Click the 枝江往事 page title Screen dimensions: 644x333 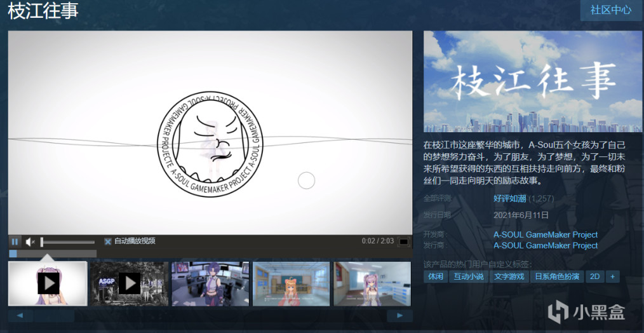point(43,11)
